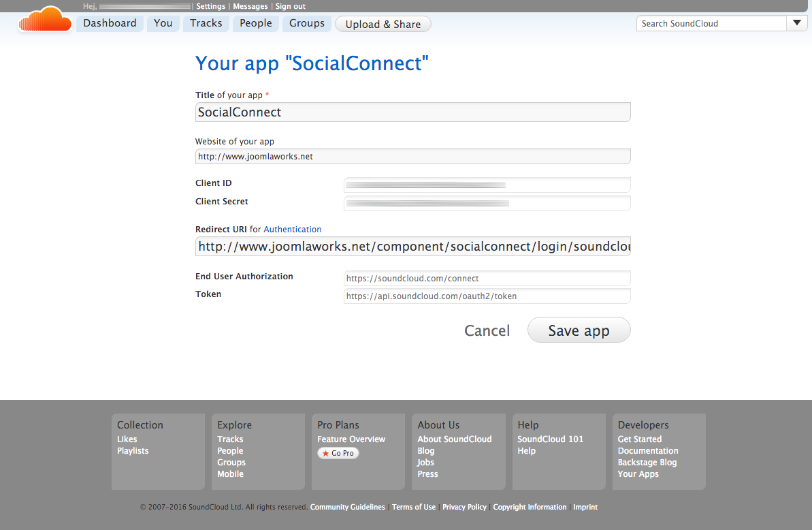Image resolution: width=812 pixels, height=530 pixels.
Task: Click the Upload & Share button
Action: 383,25
